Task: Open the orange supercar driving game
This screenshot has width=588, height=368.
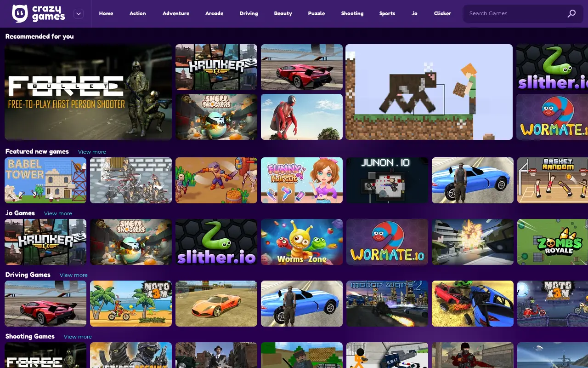Action: (216, 304)
